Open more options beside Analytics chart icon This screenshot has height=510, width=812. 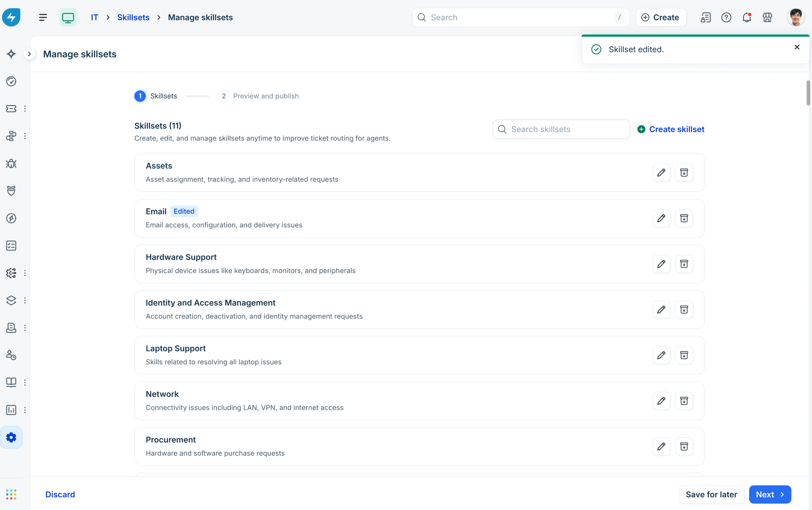pos(25,410)
